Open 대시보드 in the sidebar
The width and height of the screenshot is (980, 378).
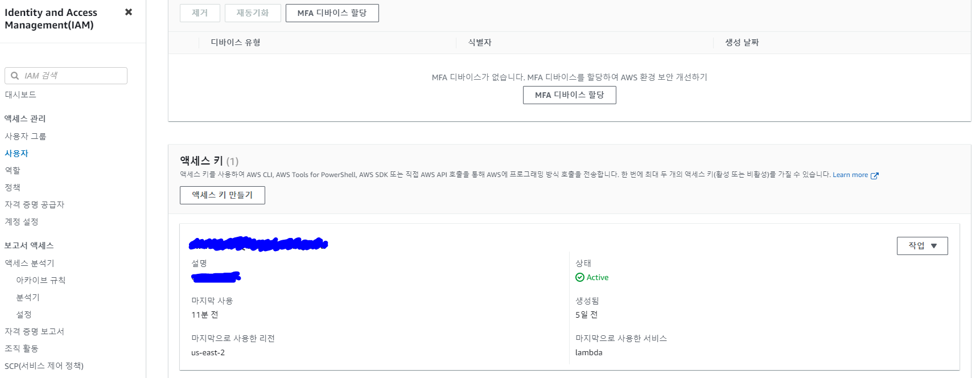(x=20, y=94)
